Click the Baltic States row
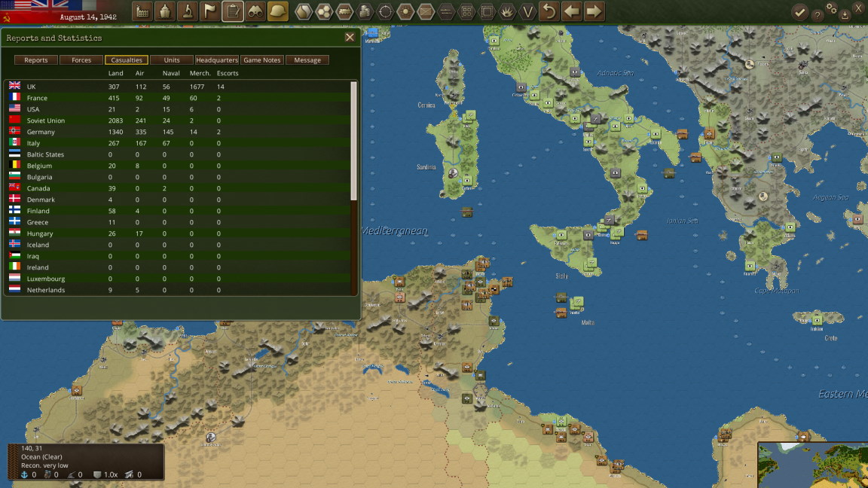This screenshot has width=868, height=488. pos(177,154)
